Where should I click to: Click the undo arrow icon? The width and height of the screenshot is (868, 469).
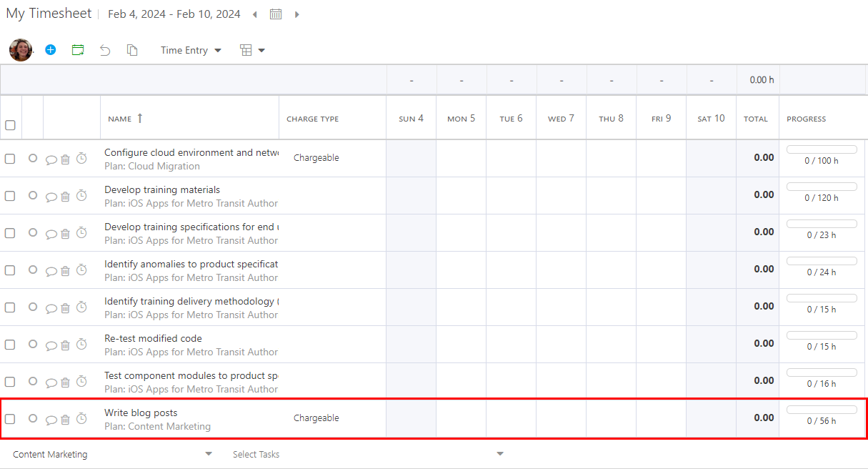[105, 50]
